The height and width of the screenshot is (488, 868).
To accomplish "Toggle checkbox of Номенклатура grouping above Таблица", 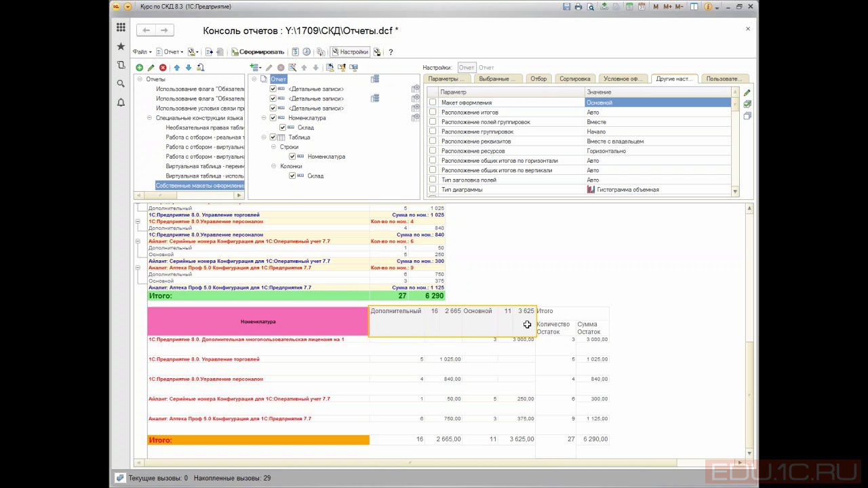I will [x=273, y=118].
